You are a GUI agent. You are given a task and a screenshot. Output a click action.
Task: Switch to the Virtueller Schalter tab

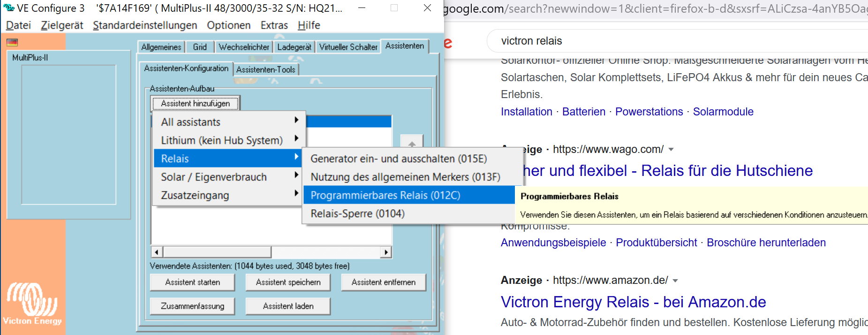coord(348,47)
